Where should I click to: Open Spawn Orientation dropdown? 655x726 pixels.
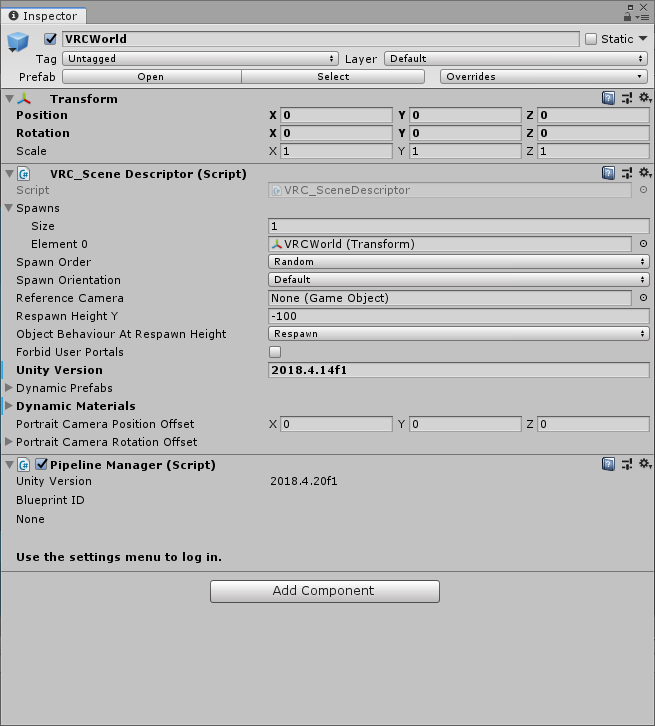coord(459,280)
